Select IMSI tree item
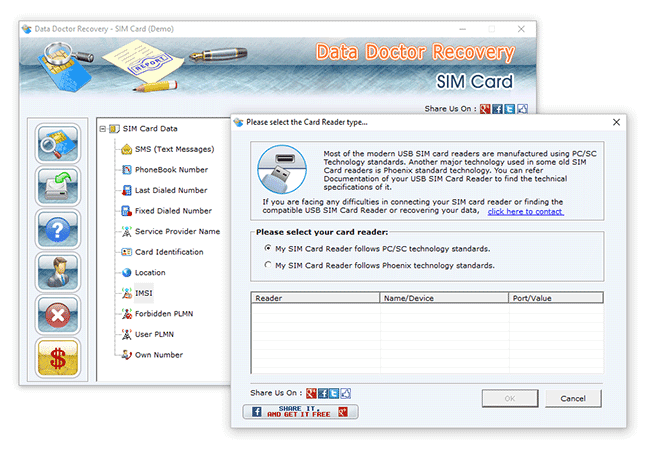Screen dimensions: 650x450 pyautogui.click(x=143, y=293)
